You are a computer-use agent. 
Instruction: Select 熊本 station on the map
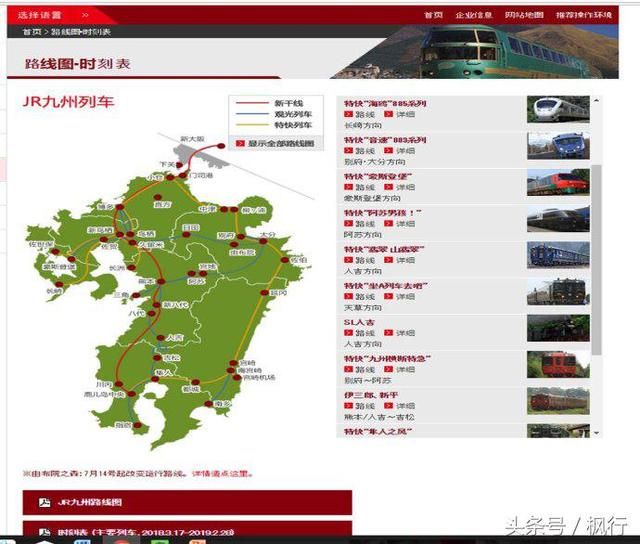(161, 282)
